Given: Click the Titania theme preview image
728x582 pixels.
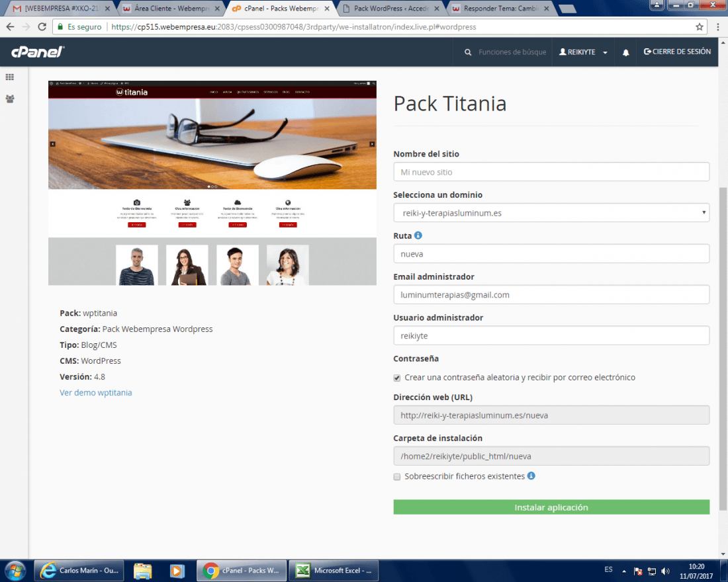Looking at the screenshot, I should pos(212,183).
